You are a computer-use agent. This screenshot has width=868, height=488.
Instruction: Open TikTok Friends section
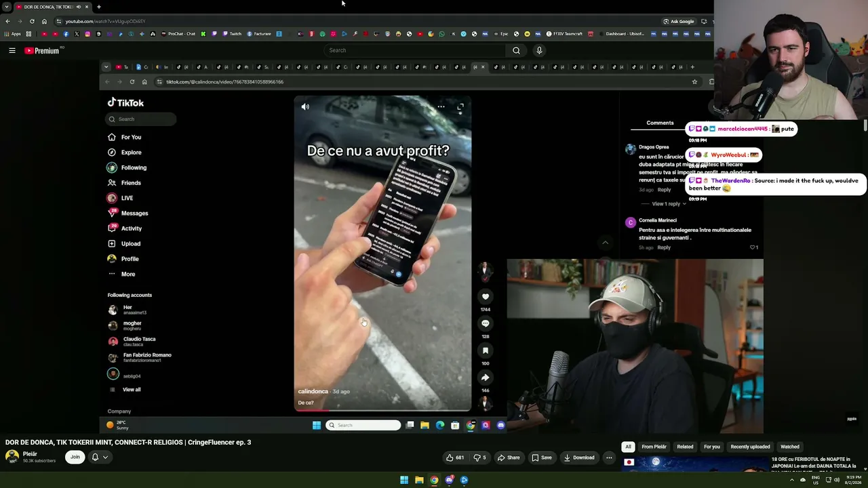tap(124, 183)
